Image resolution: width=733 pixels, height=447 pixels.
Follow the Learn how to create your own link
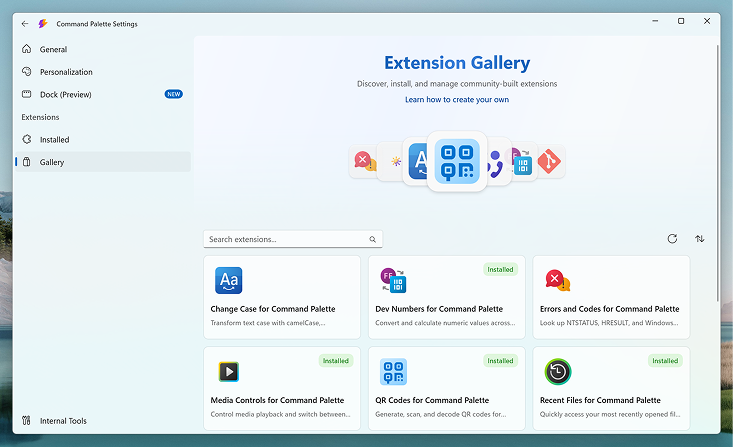click(x=457, y=100)
